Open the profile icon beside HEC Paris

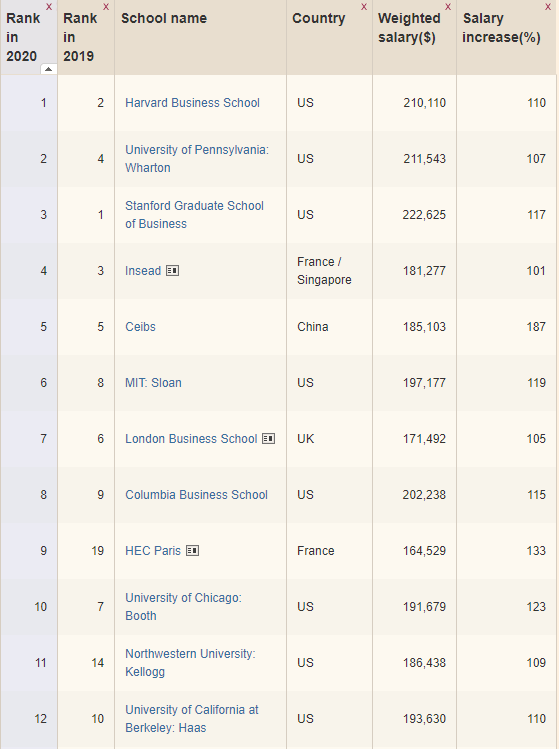(193, 551)
